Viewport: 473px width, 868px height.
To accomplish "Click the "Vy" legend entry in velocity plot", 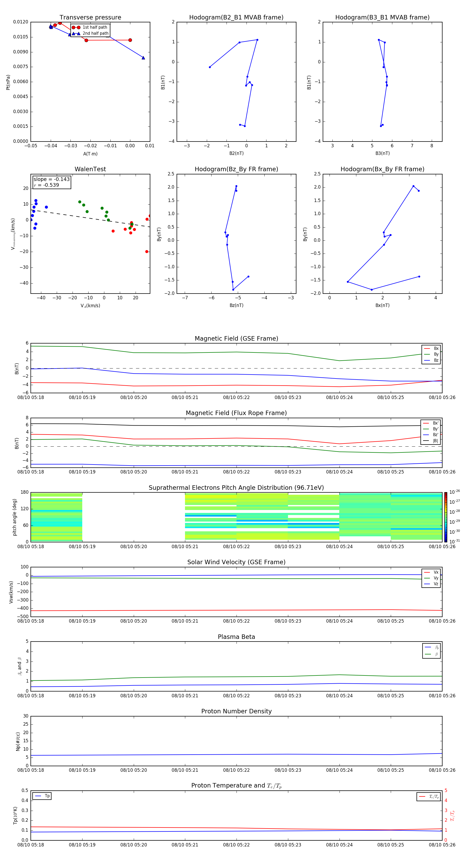I will click(x=431, y=578).
